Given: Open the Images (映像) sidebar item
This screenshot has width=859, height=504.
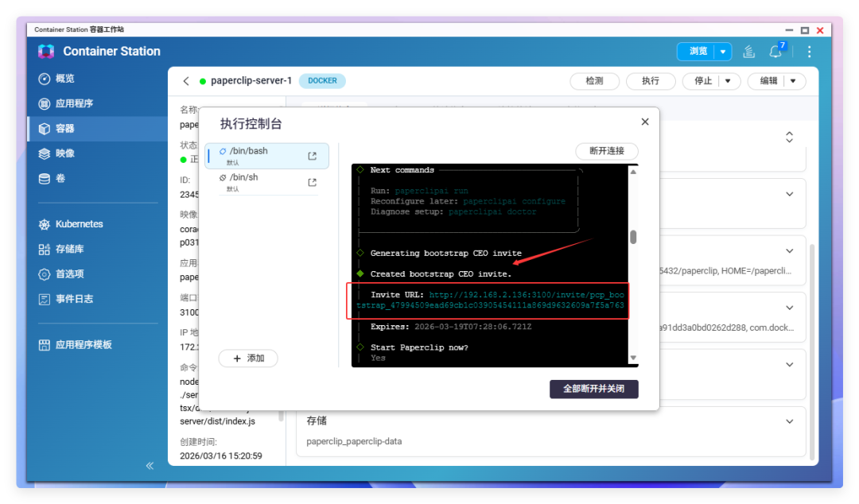Looking at the screenshot, I should click(97, 153).
